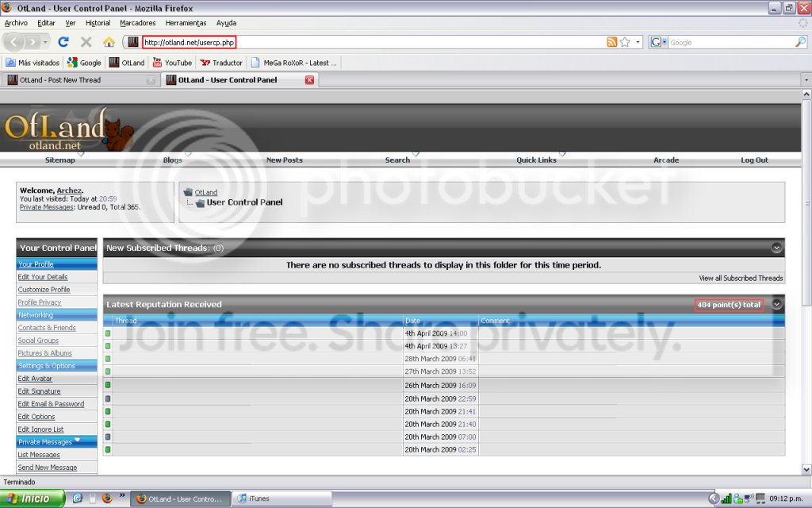The width and height of the screenshot is (812, 508).
Task: Reload the page with the refresh icon
Action: (63, 42)
